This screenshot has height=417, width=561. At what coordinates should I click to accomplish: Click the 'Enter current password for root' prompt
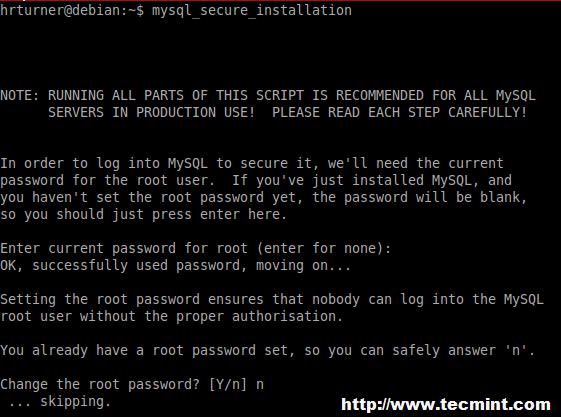(x=195, y=248)
